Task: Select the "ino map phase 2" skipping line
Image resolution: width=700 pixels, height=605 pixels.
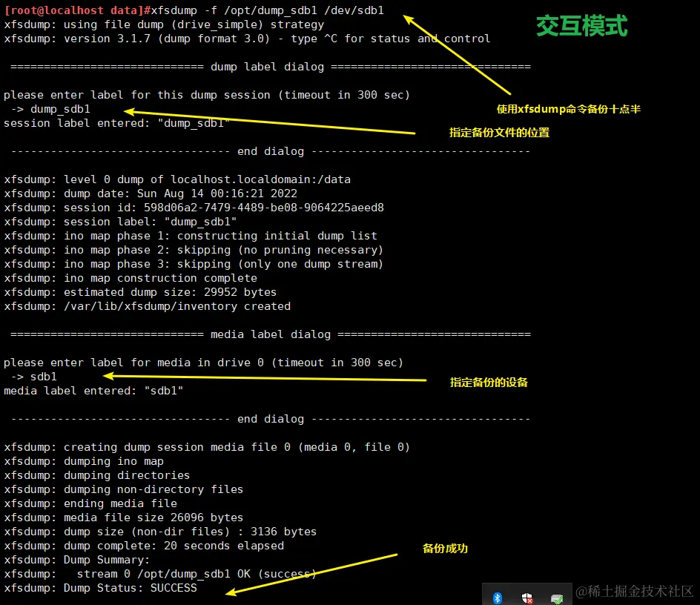Action: point(194,250)
